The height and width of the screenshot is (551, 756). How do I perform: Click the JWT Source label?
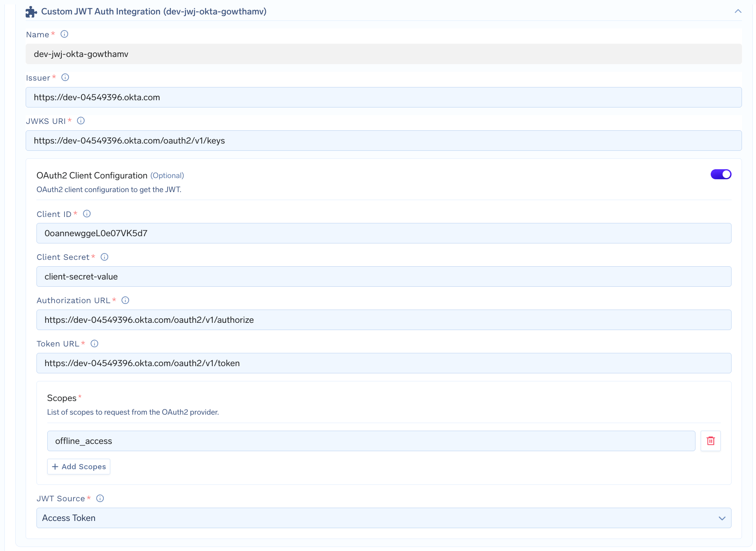coord(61,498)
